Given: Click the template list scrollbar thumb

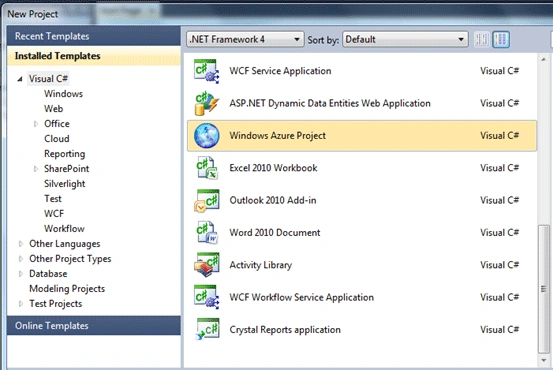Looking at the screenshot, I should coord(543,289).
